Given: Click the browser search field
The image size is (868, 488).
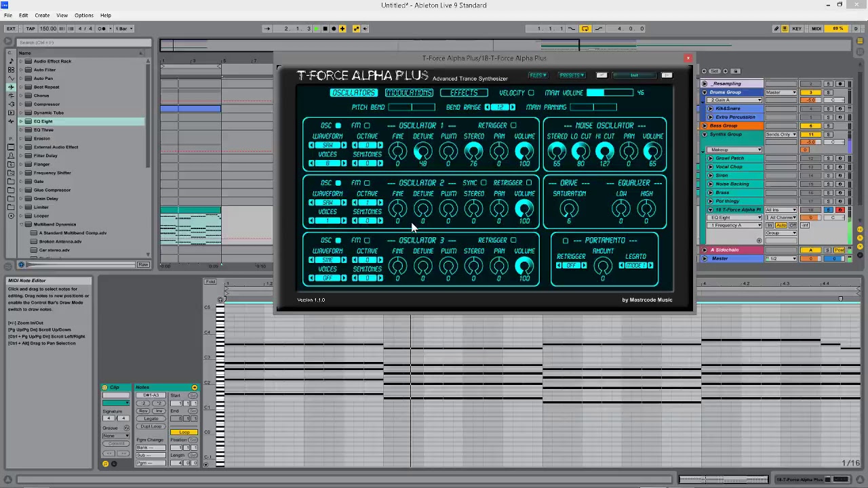Looking at the screenshot, I should pyautogui.click(x=83, y=43).
